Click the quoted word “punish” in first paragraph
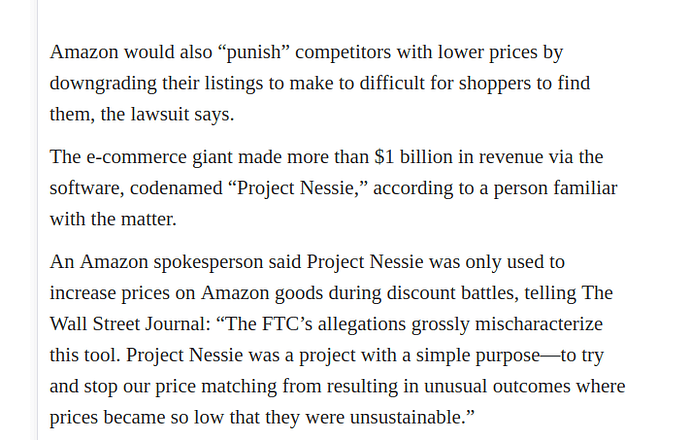Image resolution: width=690 pixels, height=440 pixels. click(x=253, y=52)
